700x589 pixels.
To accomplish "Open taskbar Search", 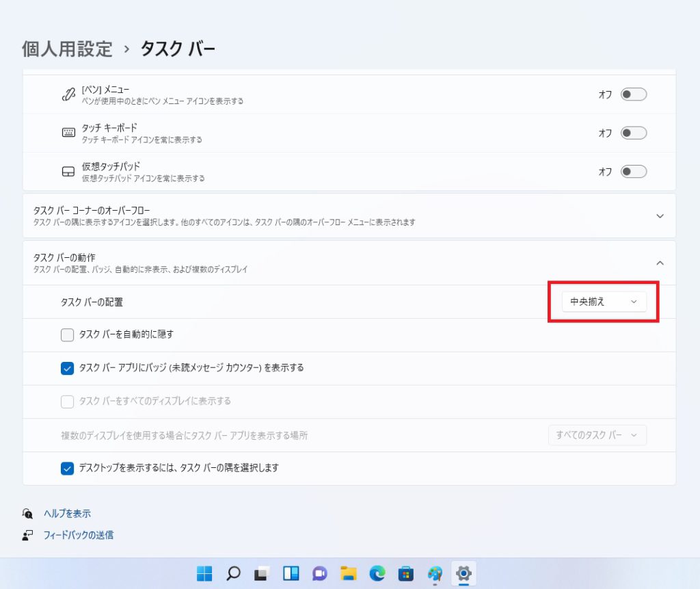I will click(x=233, y=573).
